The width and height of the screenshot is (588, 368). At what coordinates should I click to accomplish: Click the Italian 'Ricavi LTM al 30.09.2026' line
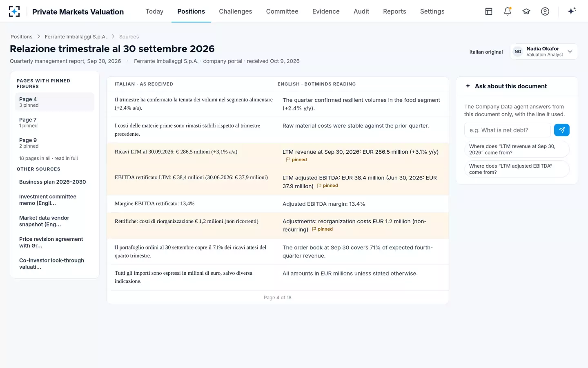(x=176, y=152)
